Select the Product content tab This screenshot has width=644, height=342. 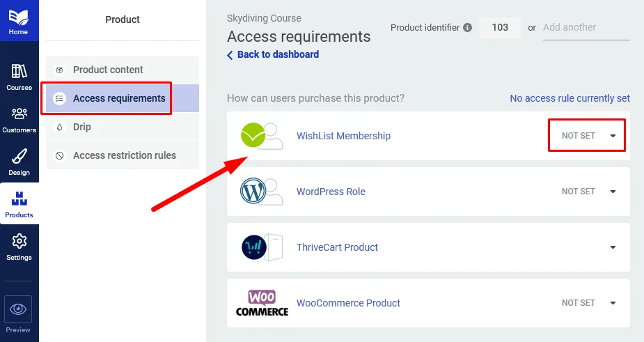click(123, 70)
